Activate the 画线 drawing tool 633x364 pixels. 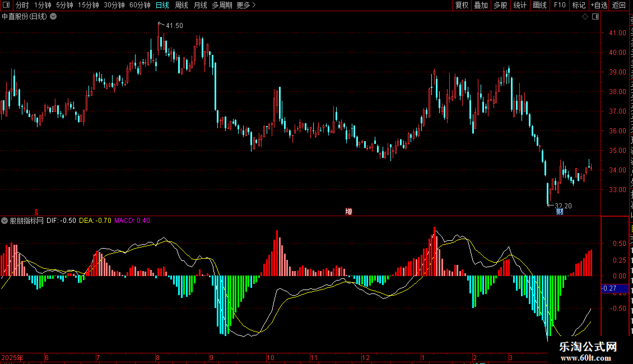[x=539, y=5]
